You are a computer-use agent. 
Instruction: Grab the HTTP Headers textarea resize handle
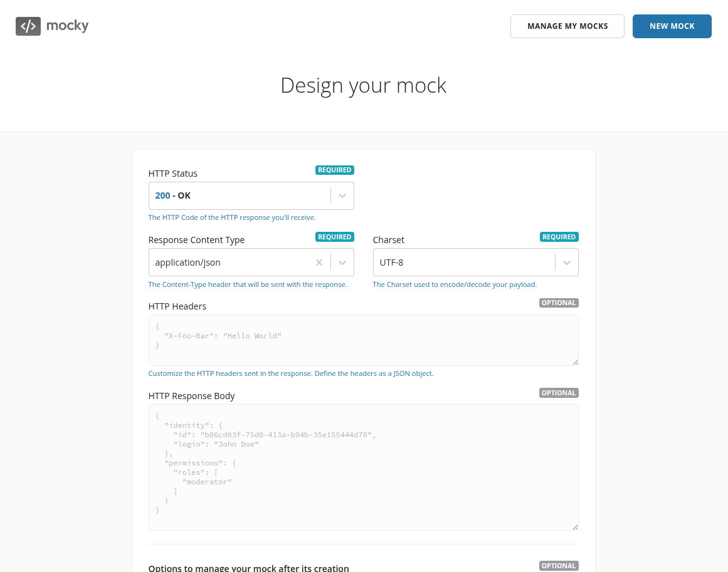574,361
